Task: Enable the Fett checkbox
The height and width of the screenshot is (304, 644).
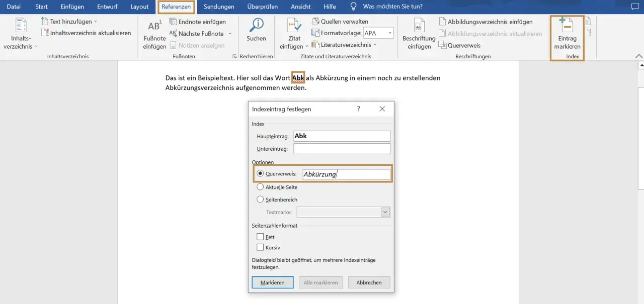Action: [x=260, y=237]
